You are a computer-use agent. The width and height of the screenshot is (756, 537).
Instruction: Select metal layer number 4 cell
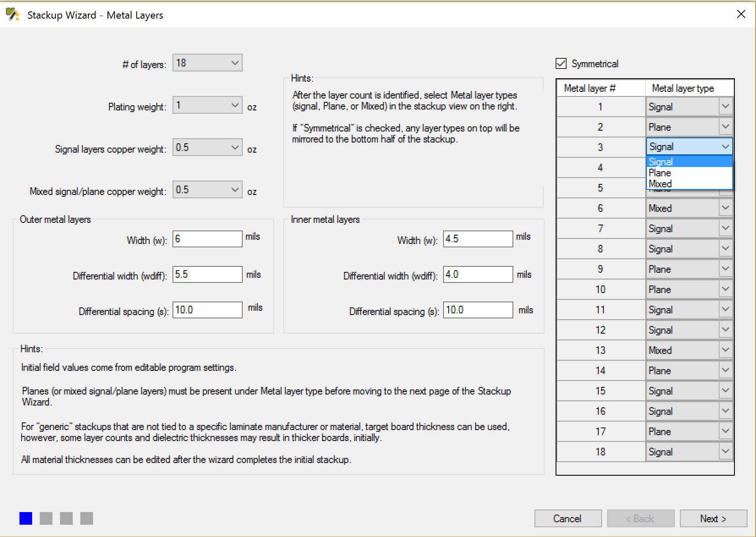601,167
